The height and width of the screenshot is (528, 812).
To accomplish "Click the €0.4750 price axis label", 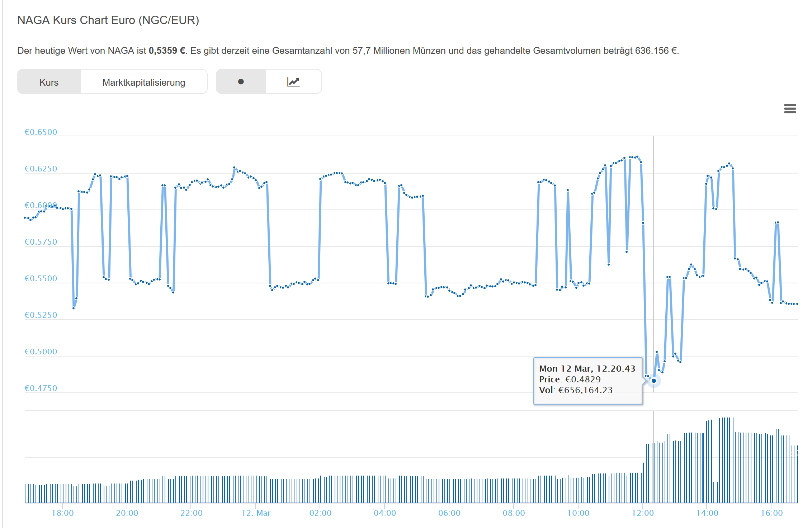I will pos(41,388).
